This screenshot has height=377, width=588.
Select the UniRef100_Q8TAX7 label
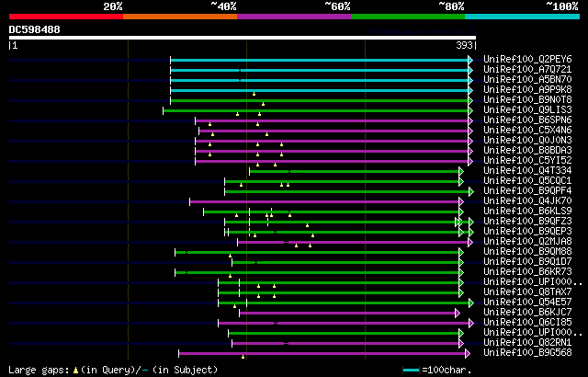click(527, 292)
